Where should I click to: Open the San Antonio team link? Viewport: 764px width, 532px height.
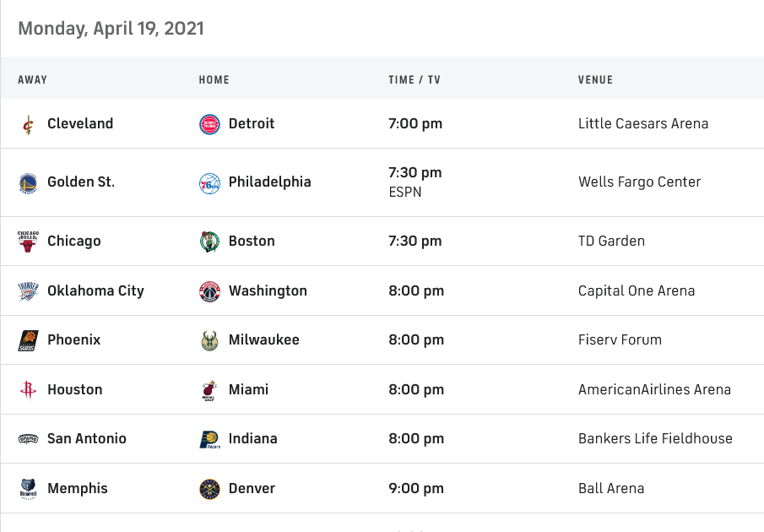coord(87,439)
